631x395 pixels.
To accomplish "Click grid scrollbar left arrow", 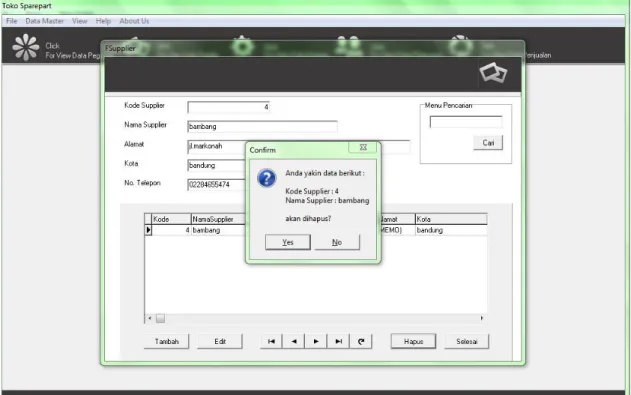I will pyautogui.click(x=150, y=319).
